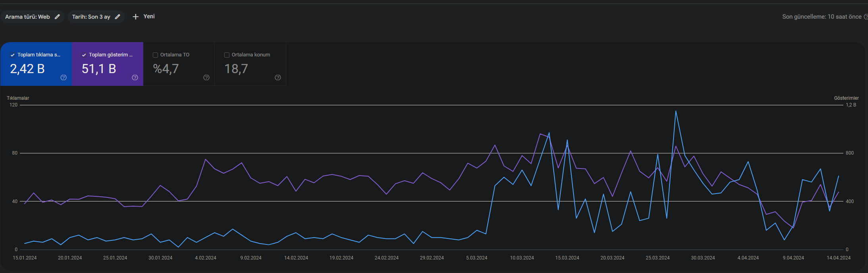Open help icon on Toplam gösterim card
Viewport: 868px width, 273px height.
coord(135,77)
